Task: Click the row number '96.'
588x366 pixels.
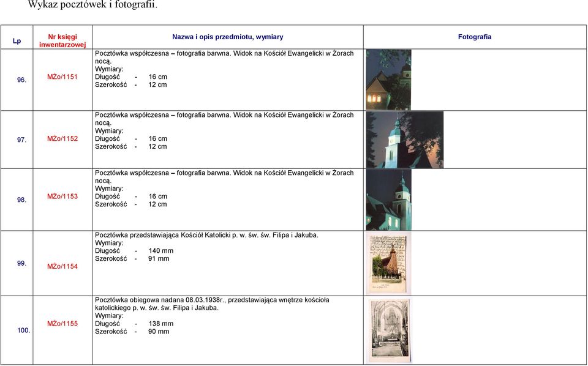Action: click(x=22, y=80)
